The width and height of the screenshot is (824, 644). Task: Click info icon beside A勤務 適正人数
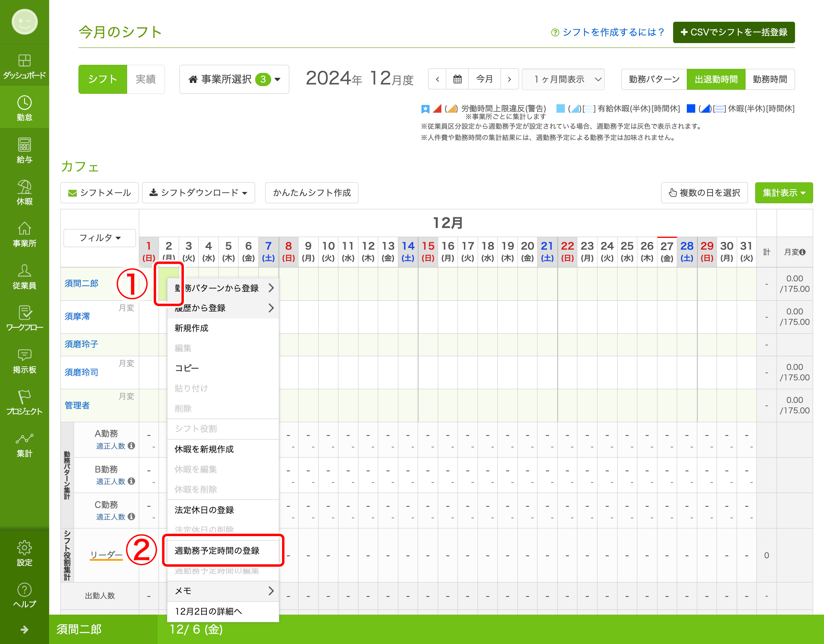131,446
